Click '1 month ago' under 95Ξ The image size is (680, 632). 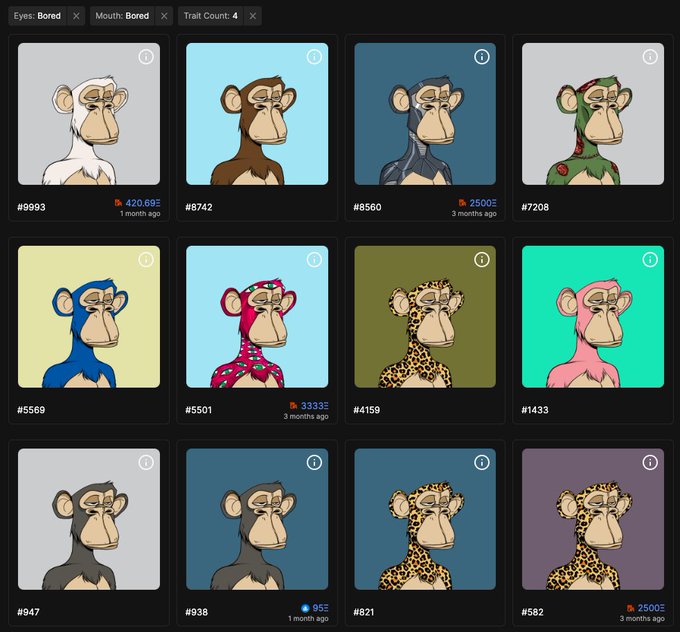(308, 619)
